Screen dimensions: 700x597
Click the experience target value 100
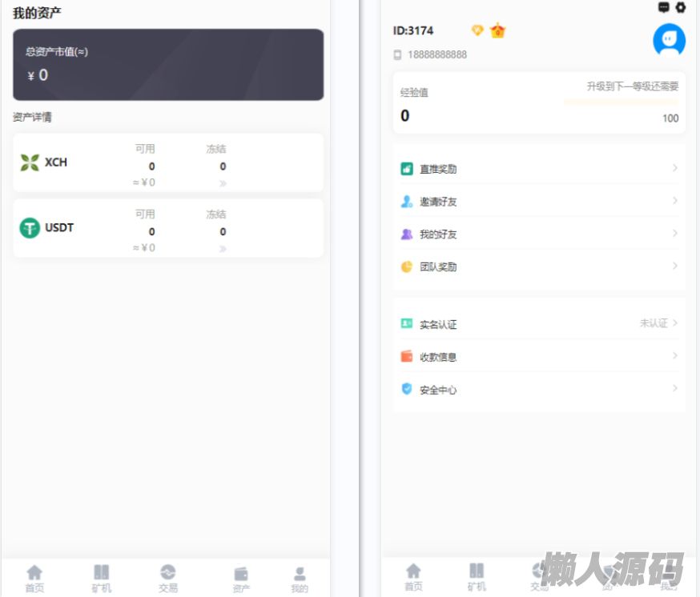tap(670, 118)
